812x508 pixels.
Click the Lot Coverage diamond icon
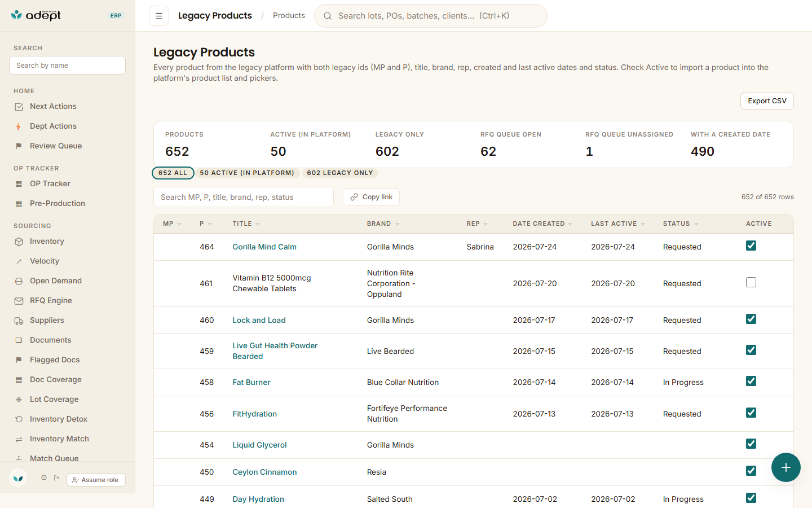tap(19, 400)
